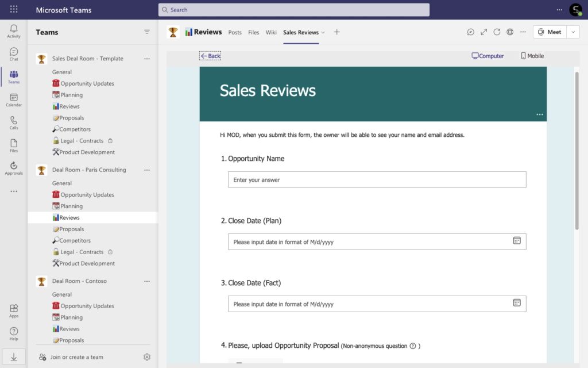Open calendar picker for Close Date (Plan)
Viewport: 588px width, 368px height.
point(517,241)
